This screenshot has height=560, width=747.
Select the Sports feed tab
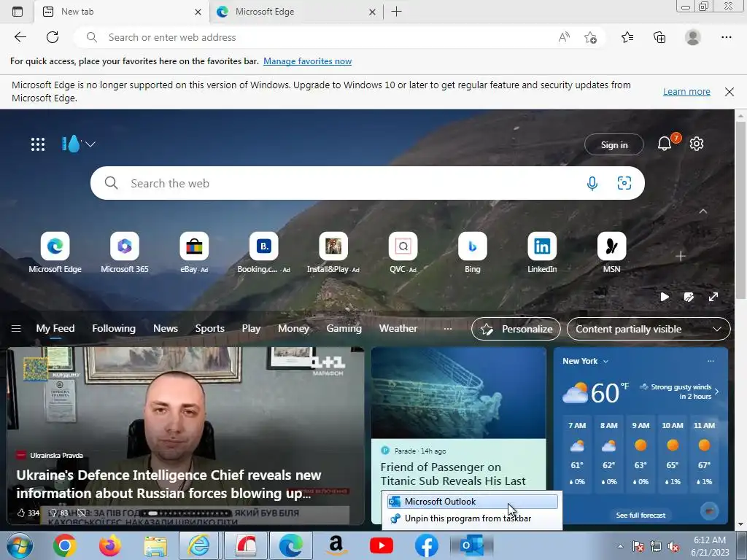coord(209,329)
